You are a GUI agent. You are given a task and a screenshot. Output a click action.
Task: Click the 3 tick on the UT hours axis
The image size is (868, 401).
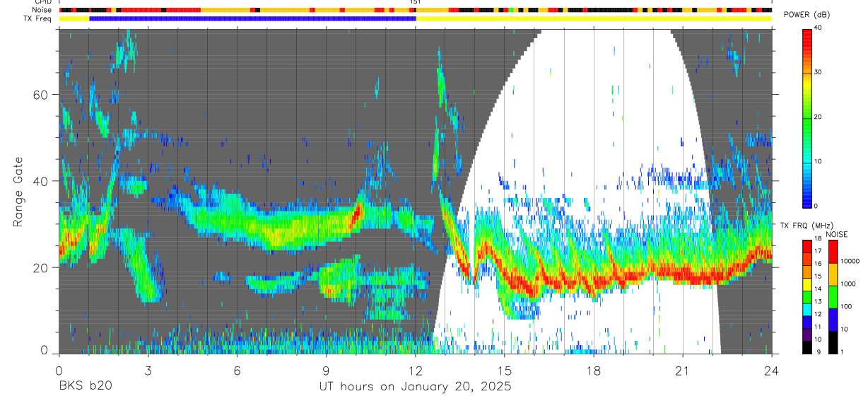tap(148, 370)
